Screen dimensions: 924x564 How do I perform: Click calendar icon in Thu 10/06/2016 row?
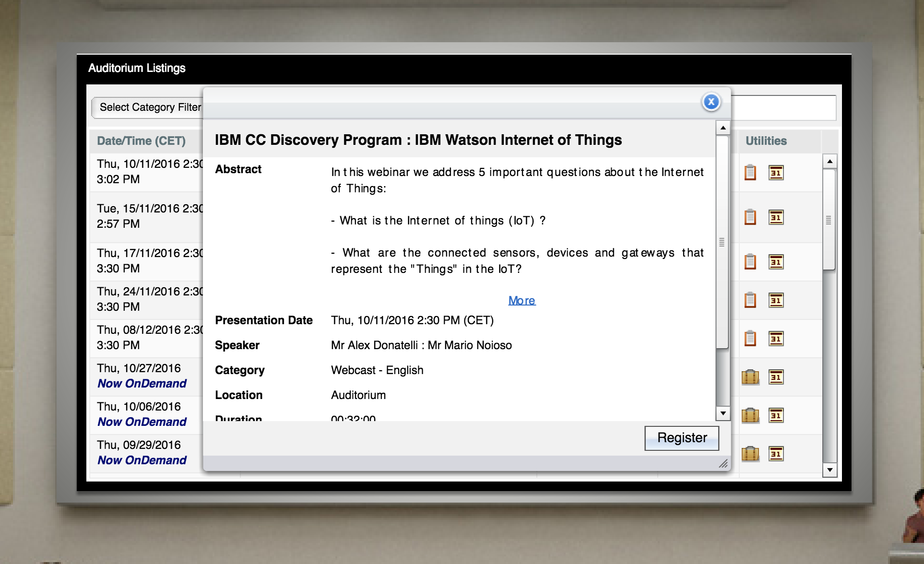(776, 415)
